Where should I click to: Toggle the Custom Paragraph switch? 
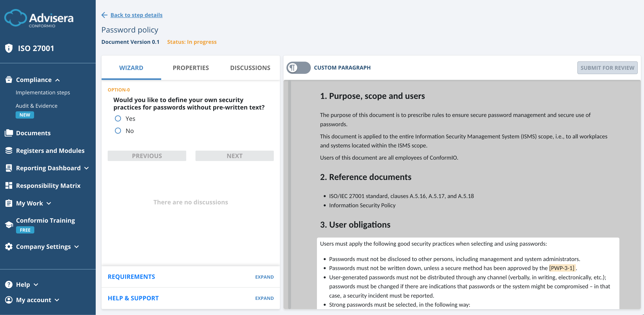pos(298,68)
